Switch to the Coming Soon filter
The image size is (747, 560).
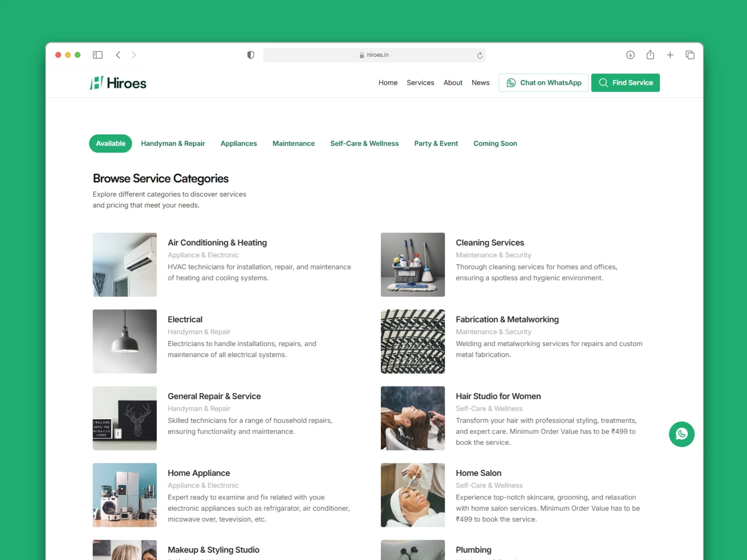[x=495, y=143]
